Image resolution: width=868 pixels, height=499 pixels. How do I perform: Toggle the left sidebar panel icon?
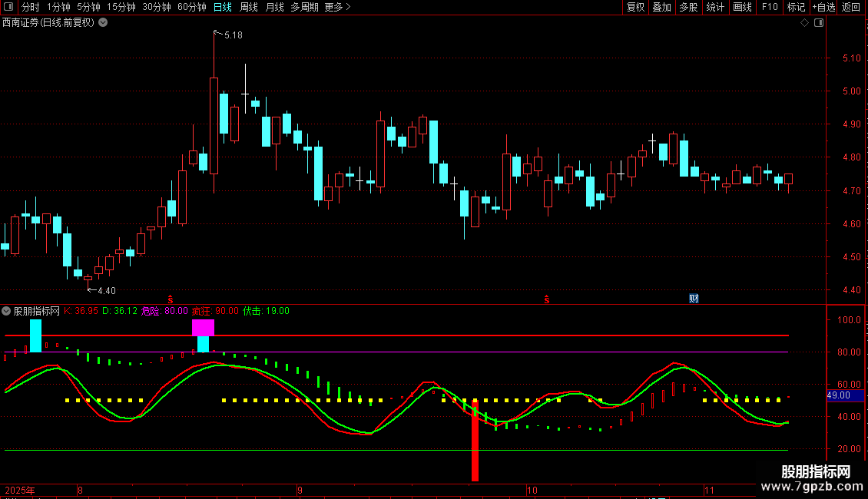(x=8, y=7)
